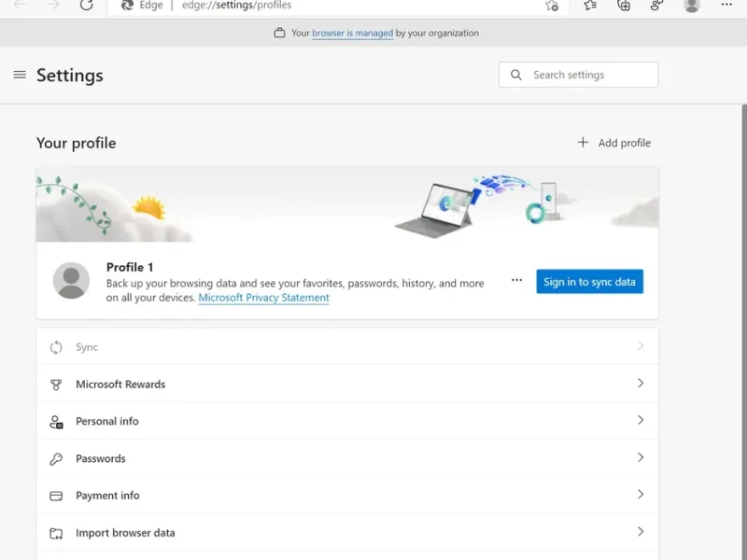Viewport: 747px width, 560px height.
Task: Open the Sync settings row
Action: [347, 346]
